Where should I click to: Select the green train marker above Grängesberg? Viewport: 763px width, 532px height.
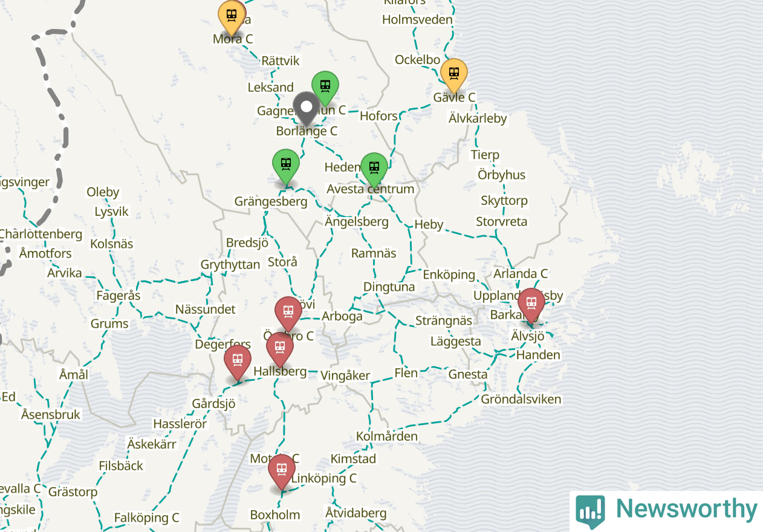point(286,167)
